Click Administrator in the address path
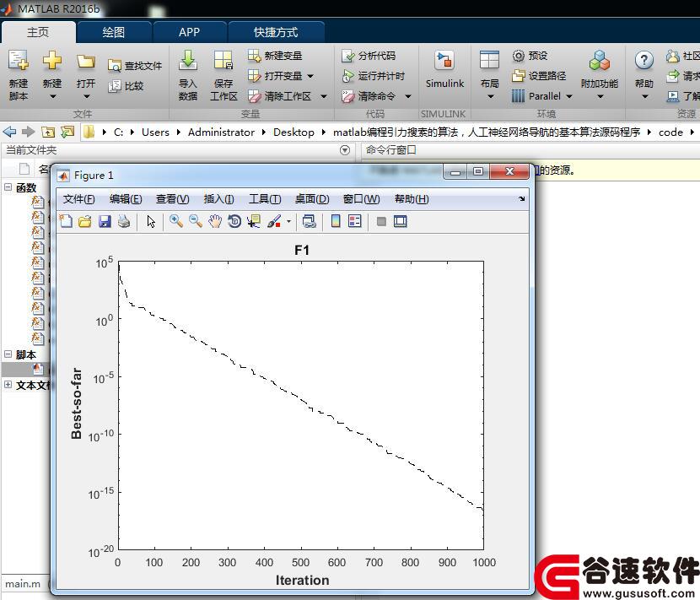The width and height of the screenshot is (700, 600). pos(221,132)
